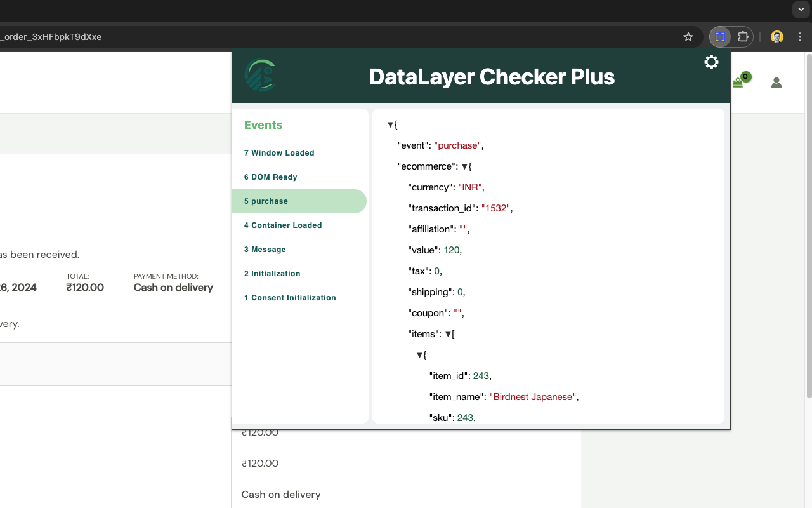Select the 7 Window Loaded event

pyautogui.click(x=279, y=152)
